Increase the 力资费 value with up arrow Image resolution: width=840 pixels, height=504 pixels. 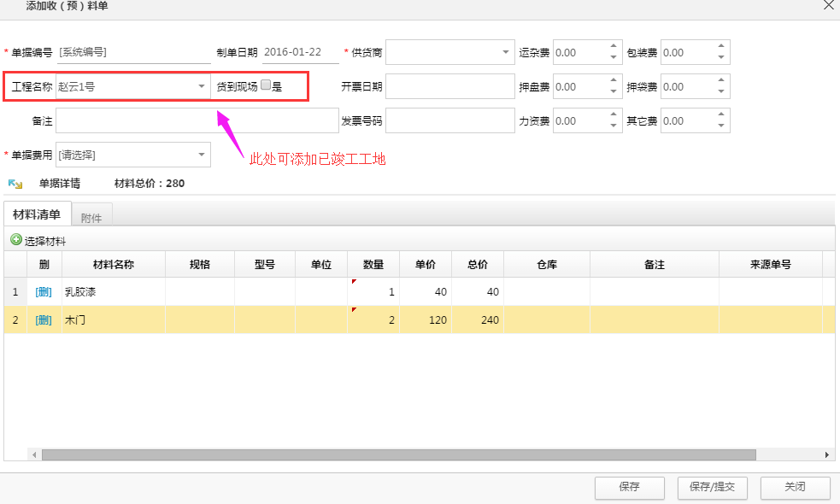click(613, 115)
